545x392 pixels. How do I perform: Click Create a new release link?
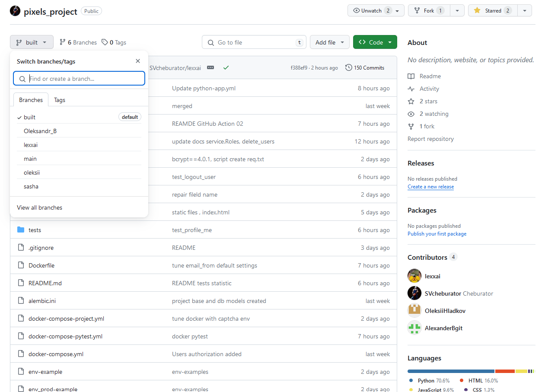[x=430, y=187]
